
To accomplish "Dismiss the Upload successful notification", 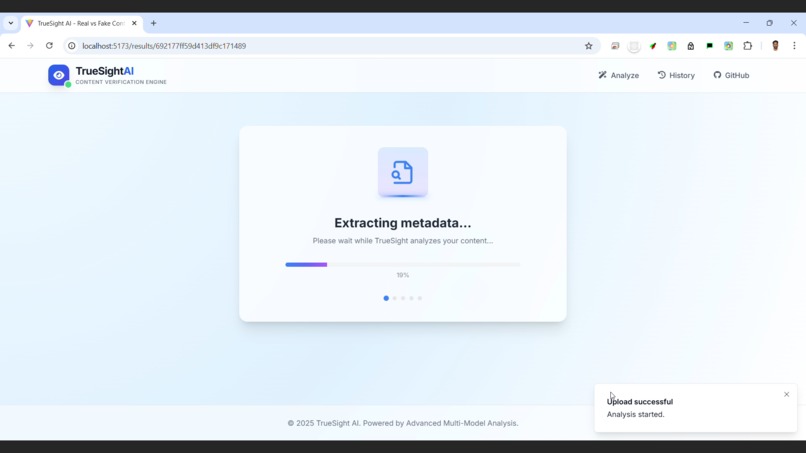I will [786, 394].
